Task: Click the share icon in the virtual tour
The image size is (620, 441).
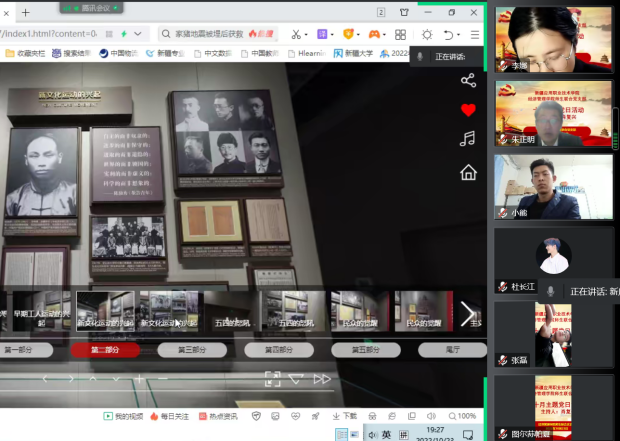Action: (x=467, y=80)
